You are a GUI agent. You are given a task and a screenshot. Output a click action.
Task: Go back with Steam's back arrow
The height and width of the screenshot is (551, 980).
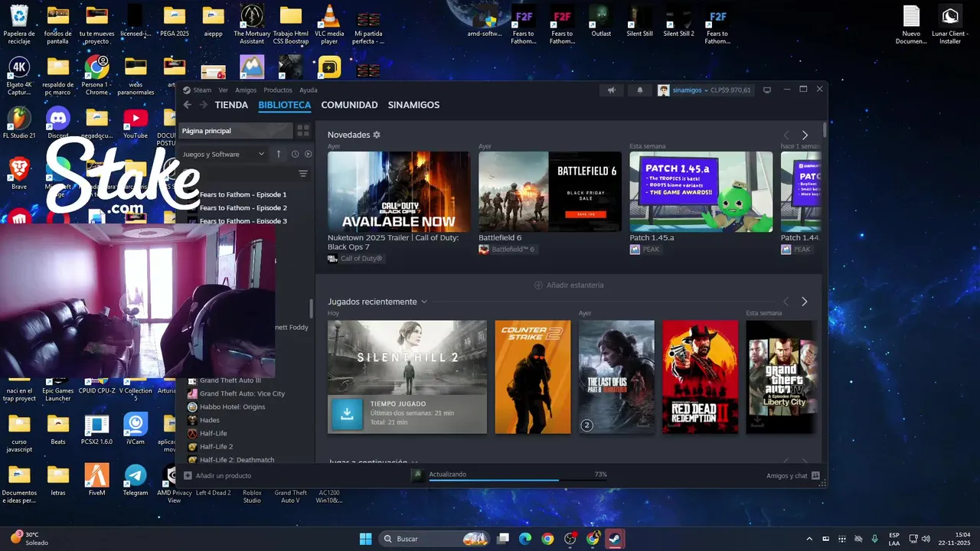pos(188,105)
